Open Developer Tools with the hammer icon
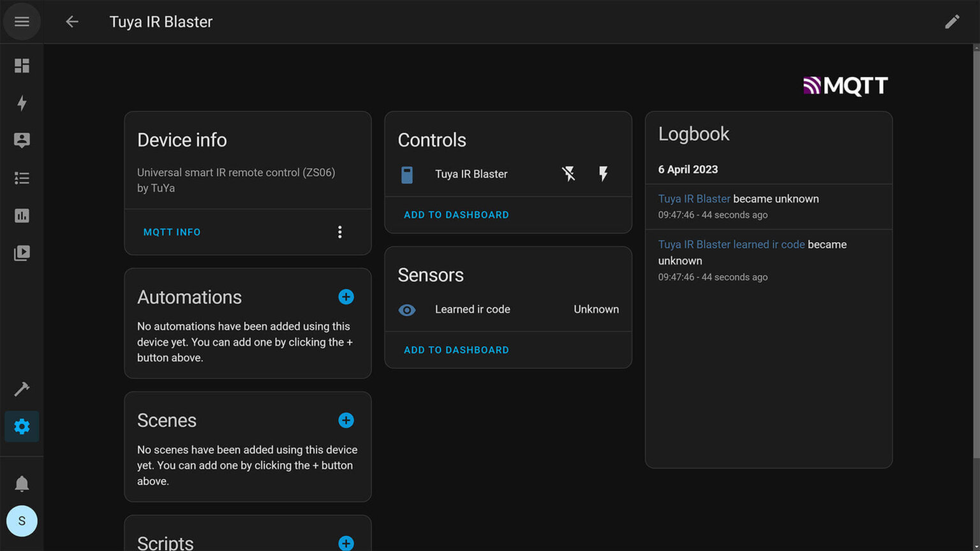 [22, 388]
